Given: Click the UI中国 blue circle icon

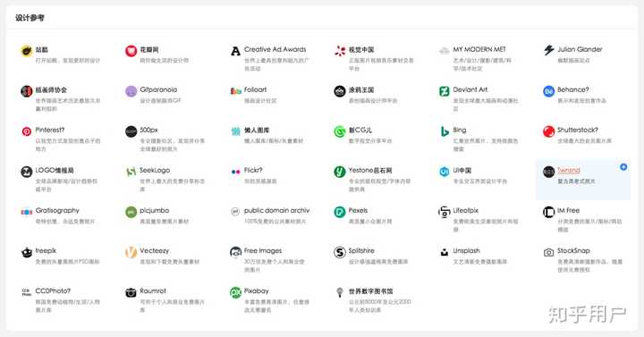Looking at the screenshot, I should pyautogui.click(x=444, y=172).
